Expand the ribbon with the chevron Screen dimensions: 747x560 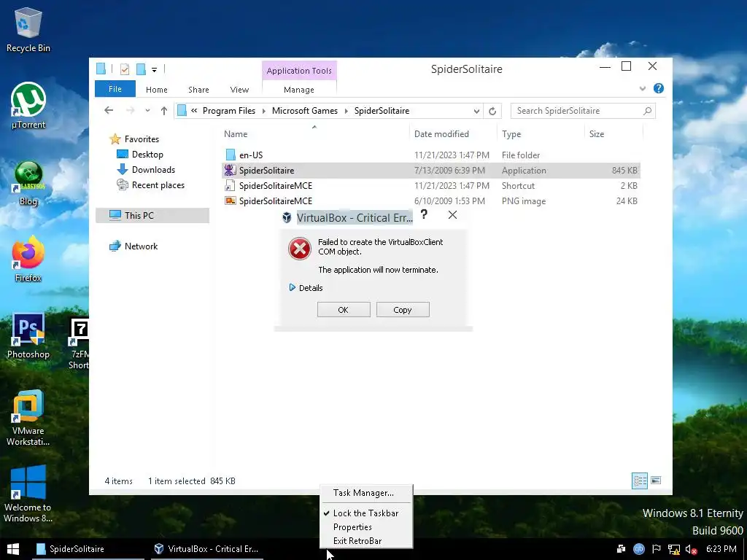click(642, 88)
